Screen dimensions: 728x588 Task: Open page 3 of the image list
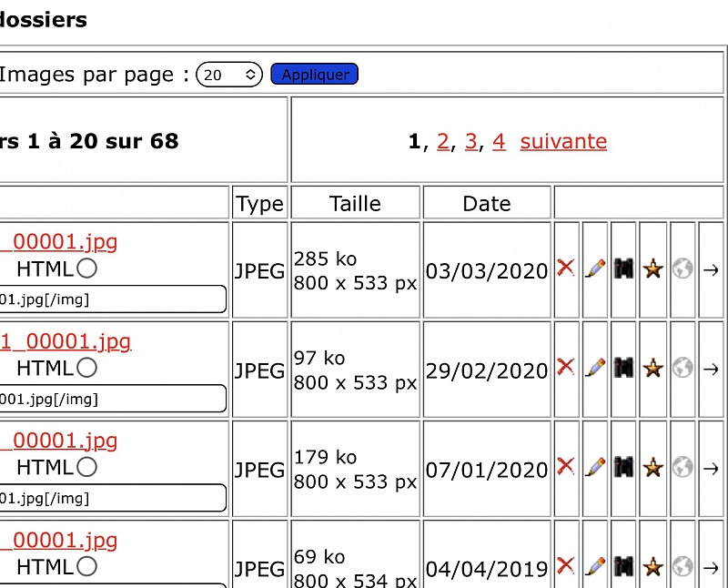tap(470, 141)
